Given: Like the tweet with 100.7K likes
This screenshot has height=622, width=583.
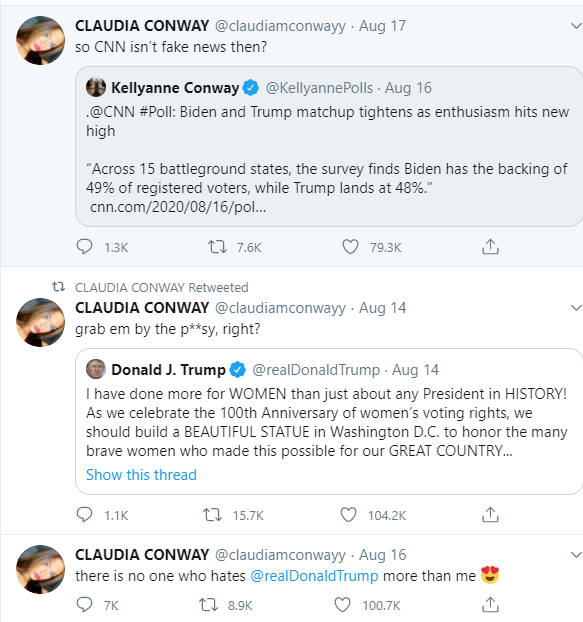Looking at the screenshot, I should [342, 605].
